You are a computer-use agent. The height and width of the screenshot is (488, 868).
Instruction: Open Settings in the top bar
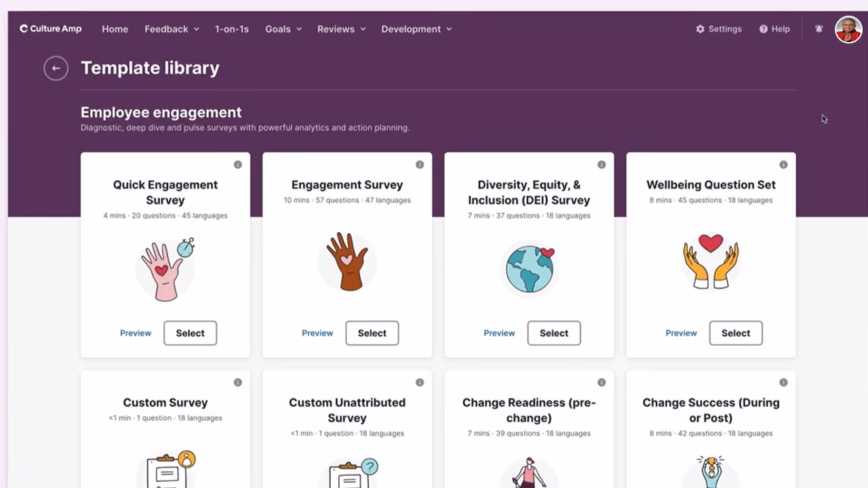coord(719,29)
